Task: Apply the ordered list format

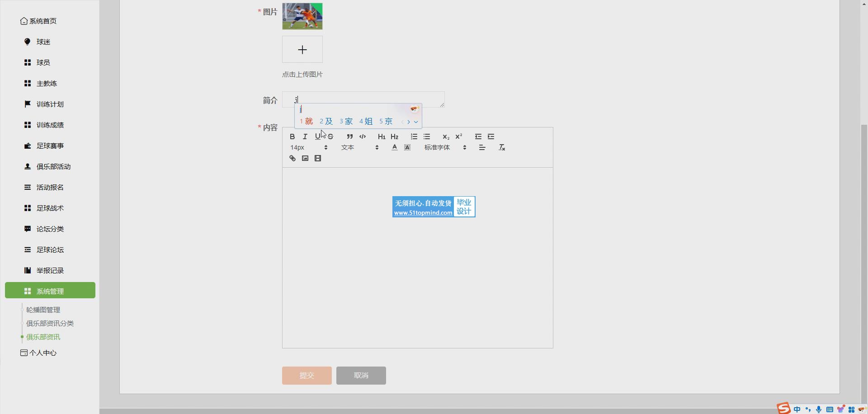Action: point(414,136)
